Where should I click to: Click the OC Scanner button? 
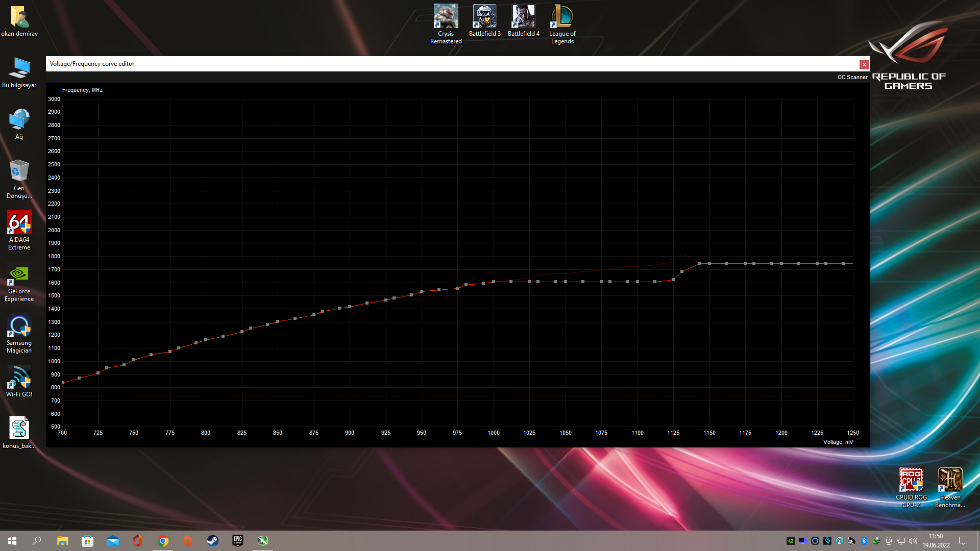(852, 77)
